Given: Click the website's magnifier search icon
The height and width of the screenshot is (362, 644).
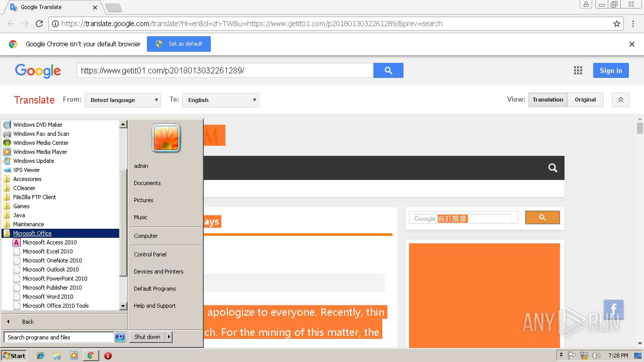Looking at the screenshot, I should tap(553, 168).
